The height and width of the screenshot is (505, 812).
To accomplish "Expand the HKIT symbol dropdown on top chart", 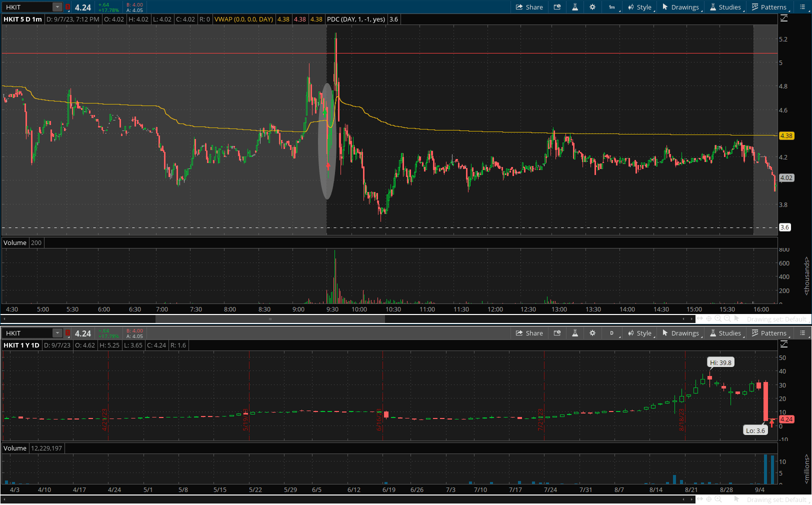I will pyautogui.click(x=57, y=7).
